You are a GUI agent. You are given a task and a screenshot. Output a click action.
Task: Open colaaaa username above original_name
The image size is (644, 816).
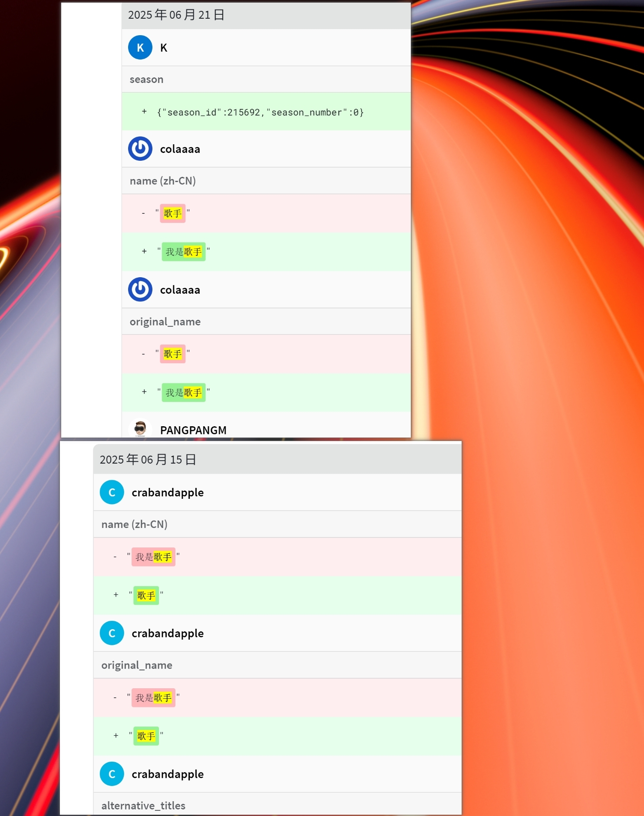pos(180,290)
